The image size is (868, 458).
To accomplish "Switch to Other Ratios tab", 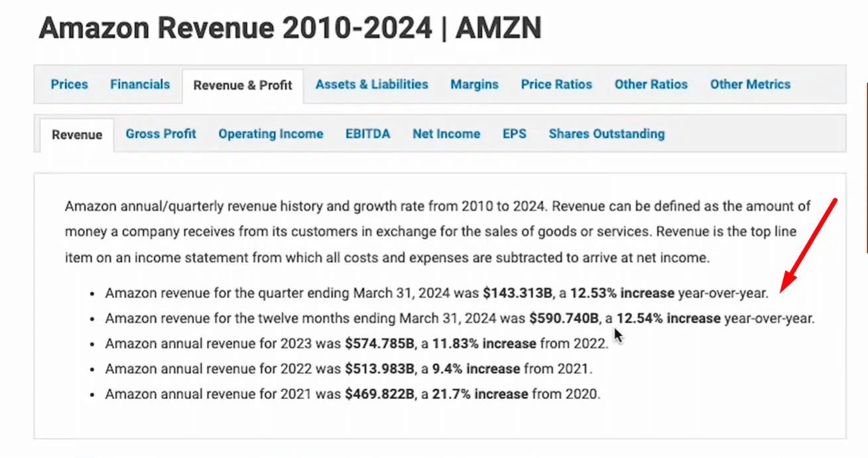I will click(x=651, y=84).
